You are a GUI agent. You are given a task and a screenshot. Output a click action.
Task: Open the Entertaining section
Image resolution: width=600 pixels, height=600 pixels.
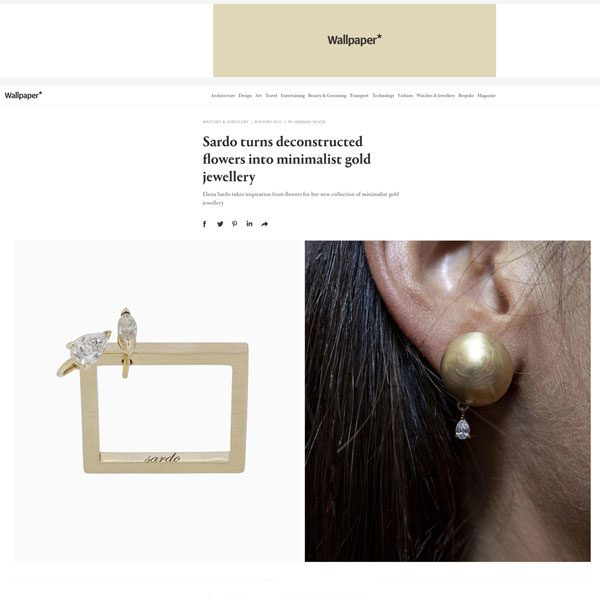pyautogui.click(x=293, y=96)
